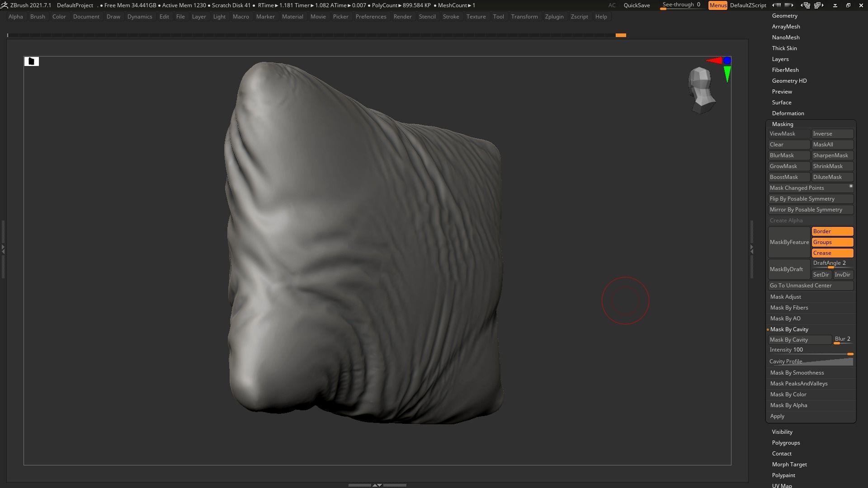Screen dimensions: 868x488
Task: Click the Inverse mask button
Action: click(x=832, y=134)
